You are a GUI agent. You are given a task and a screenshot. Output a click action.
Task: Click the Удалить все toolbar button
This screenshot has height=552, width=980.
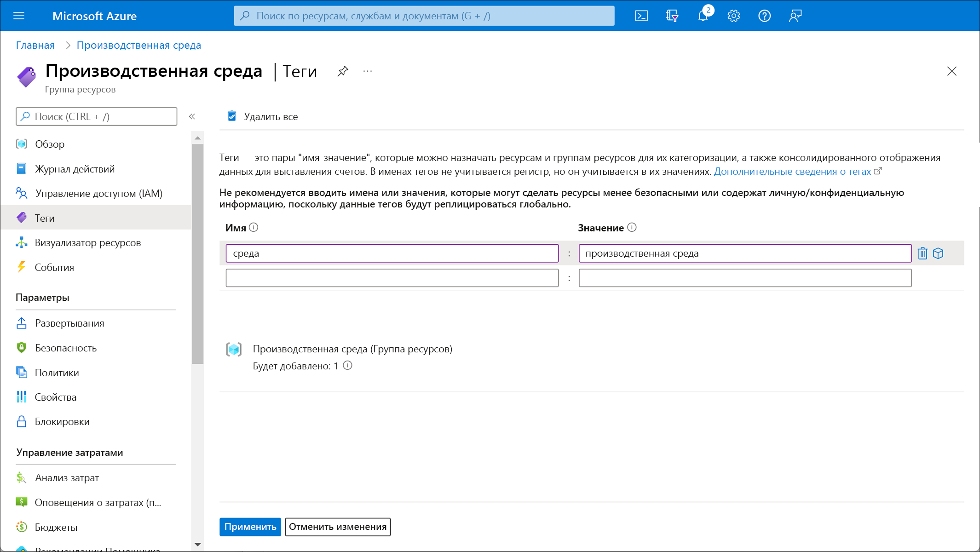pyautogui.click(x=263, y=116)
